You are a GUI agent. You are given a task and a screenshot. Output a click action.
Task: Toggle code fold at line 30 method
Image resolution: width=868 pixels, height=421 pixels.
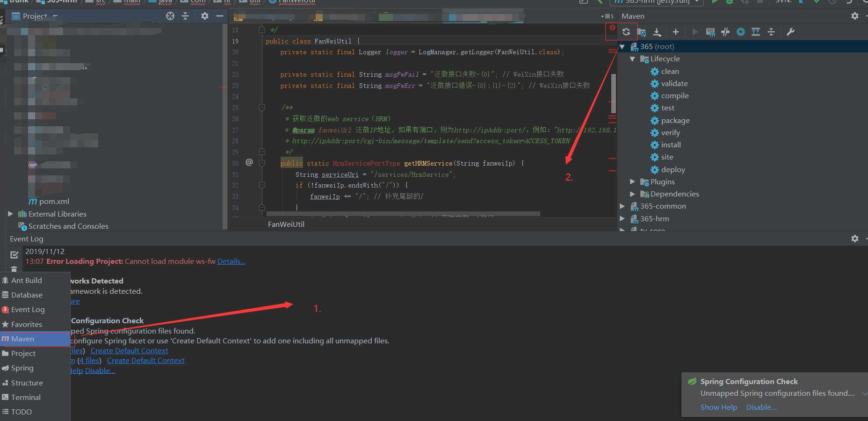(x=262, y=163)
